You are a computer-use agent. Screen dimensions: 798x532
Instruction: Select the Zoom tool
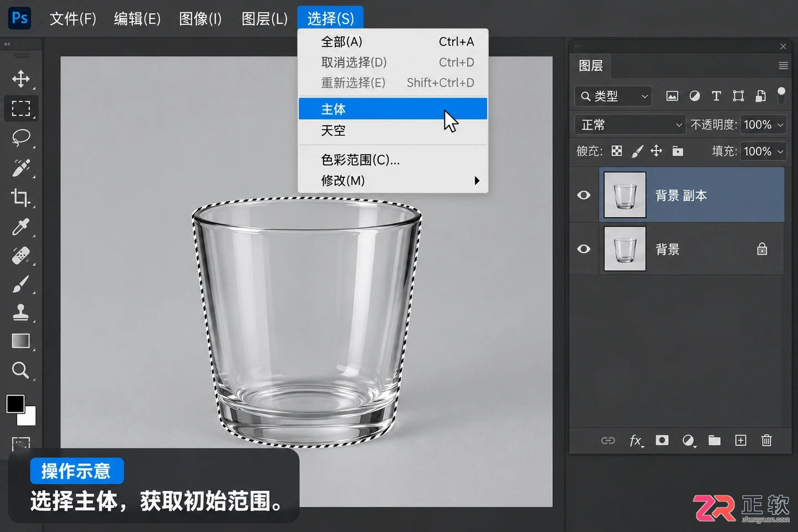click(x=21, y=370)
